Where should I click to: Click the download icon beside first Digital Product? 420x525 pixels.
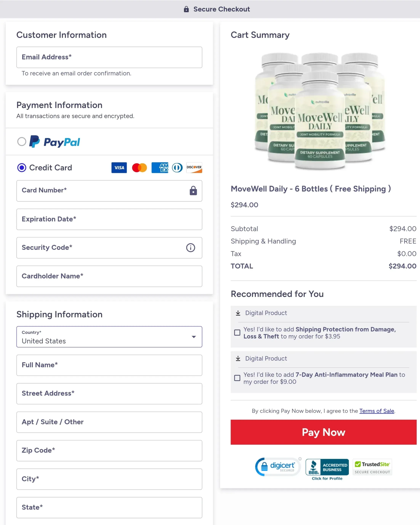click(238, 313)
